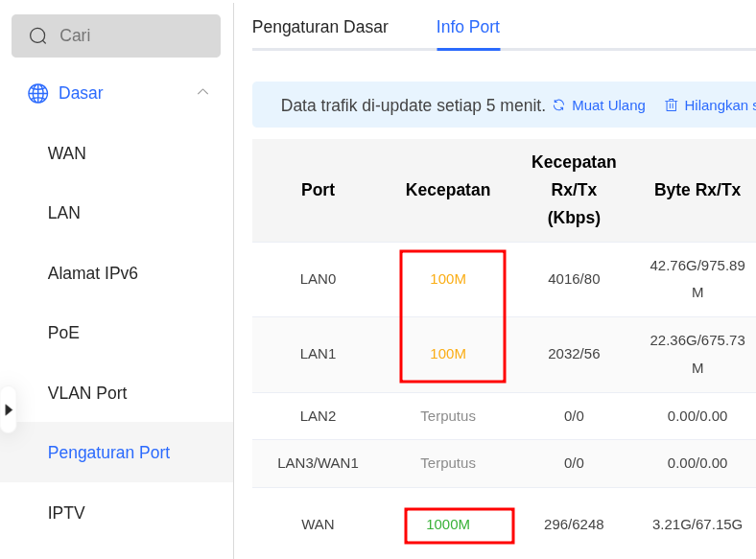The height and width of the screenshot is (559, 756).
Task: Switch to the Info Port tab
Action: 468,27
